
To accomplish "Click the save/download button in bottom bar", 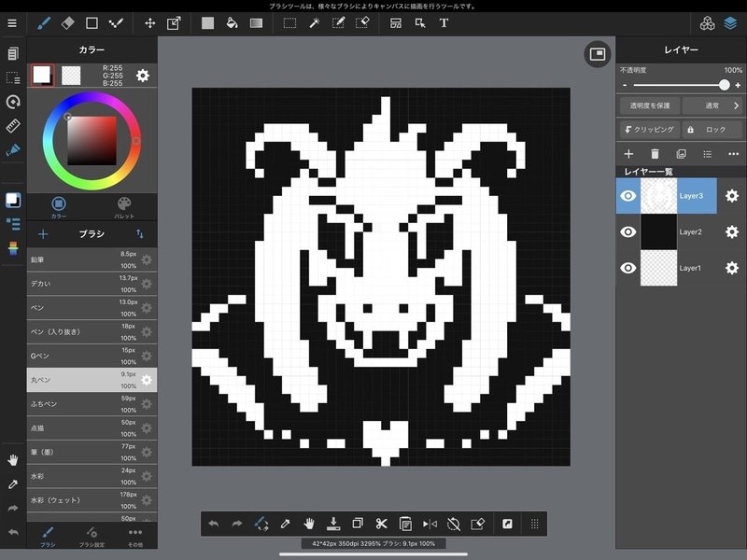I will [333, 524].
